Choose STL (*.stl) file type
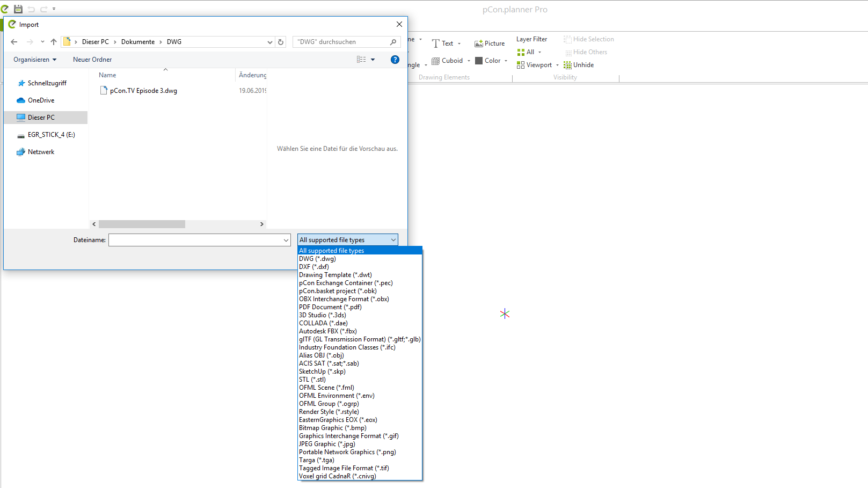868x488 pixels. pos(360,380)
